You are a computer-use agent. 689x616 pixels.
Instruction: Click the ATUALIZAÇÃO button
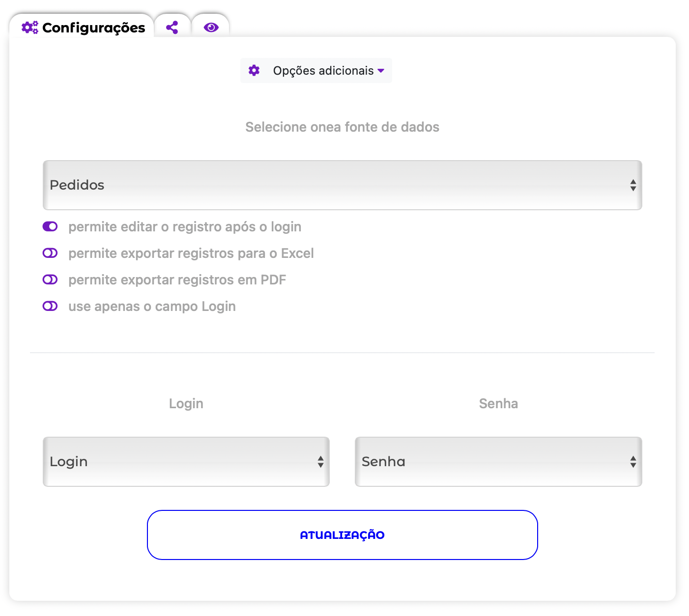tap(343, 535)
